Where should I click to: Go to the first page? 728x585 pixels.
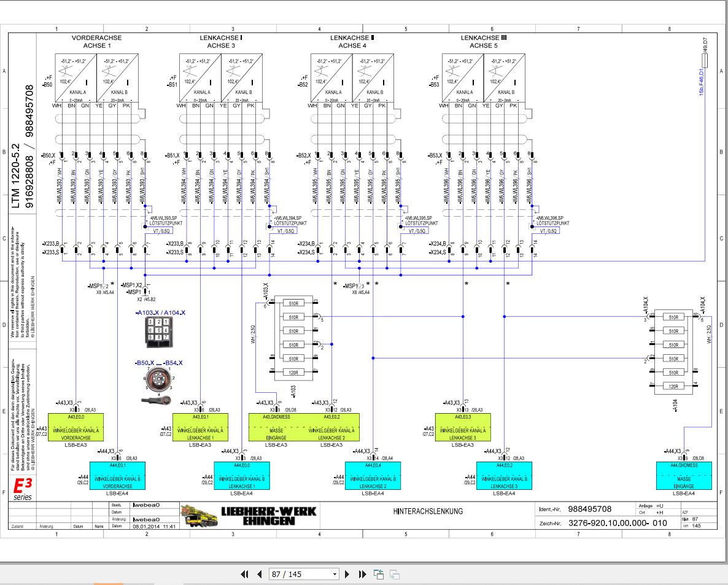tap(245, 575)
